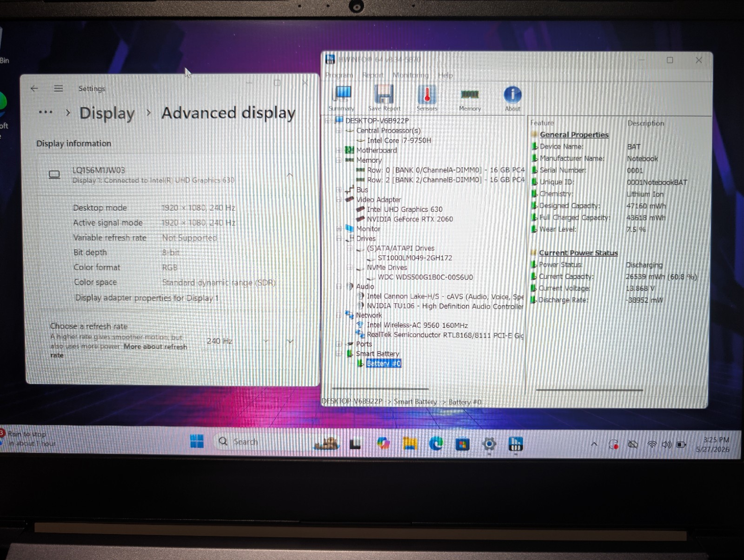This screenshot has width=744, height=560.
Task: Select Battery #0 tree item
Action: (x=384, y=364)
